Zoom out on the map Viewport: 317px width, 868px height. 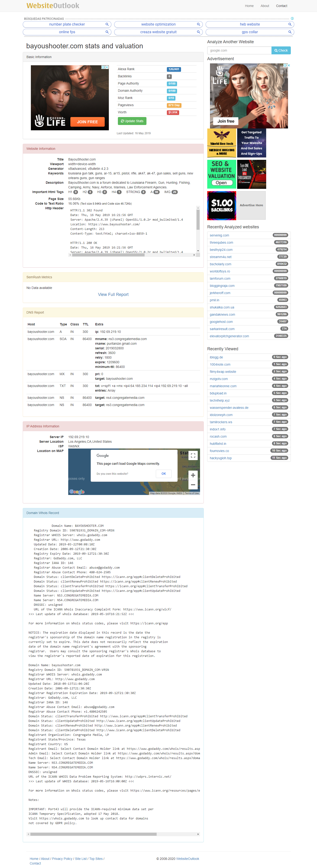(193, 485)
